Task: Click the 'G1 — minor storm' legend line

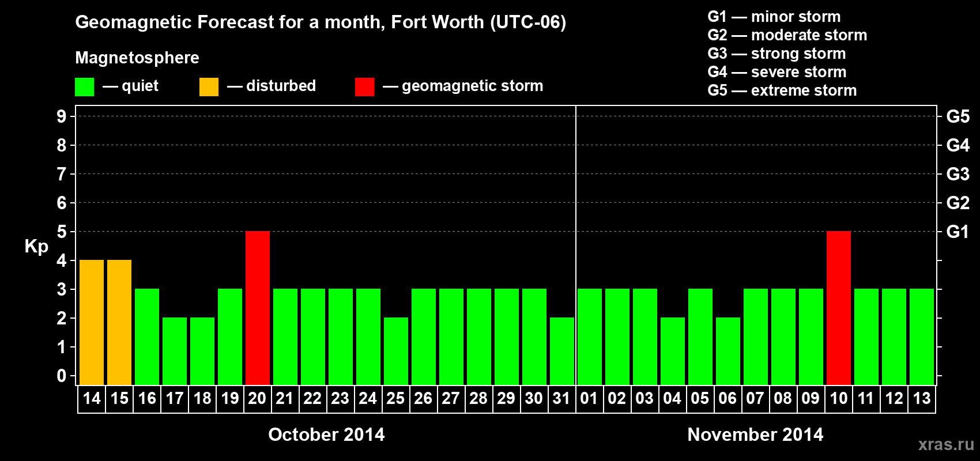Action: point(774,17)
